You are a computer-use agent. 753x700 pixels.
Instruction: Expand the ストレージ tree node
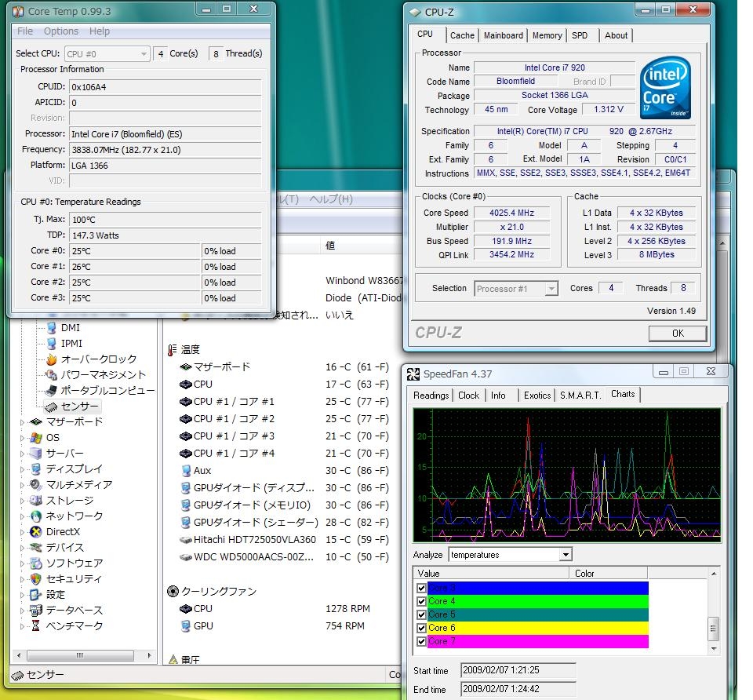(x=23, y=500)
